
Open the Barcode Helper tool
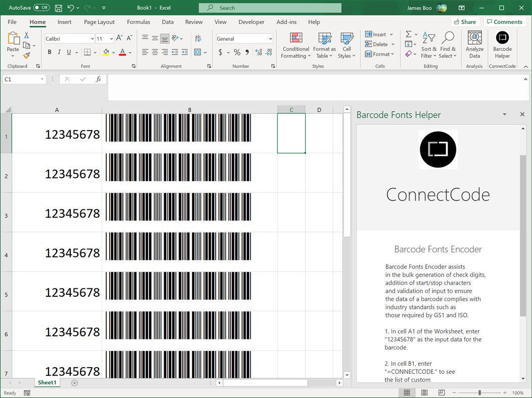502,45
